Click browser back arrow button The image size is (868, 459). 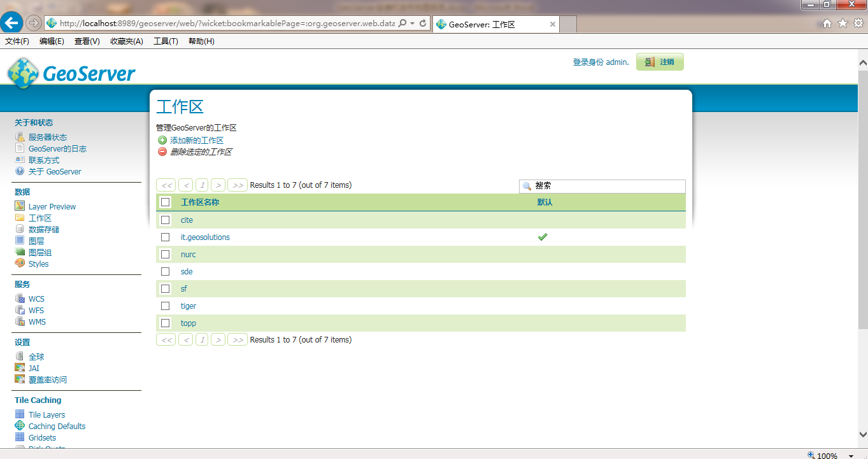(x=11, y=23)
